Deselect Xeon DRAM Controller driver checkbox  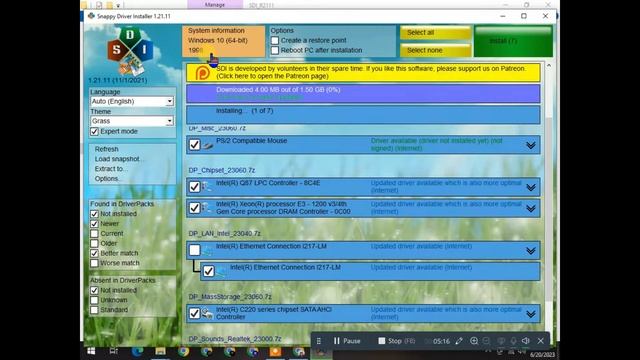point(195,208)
